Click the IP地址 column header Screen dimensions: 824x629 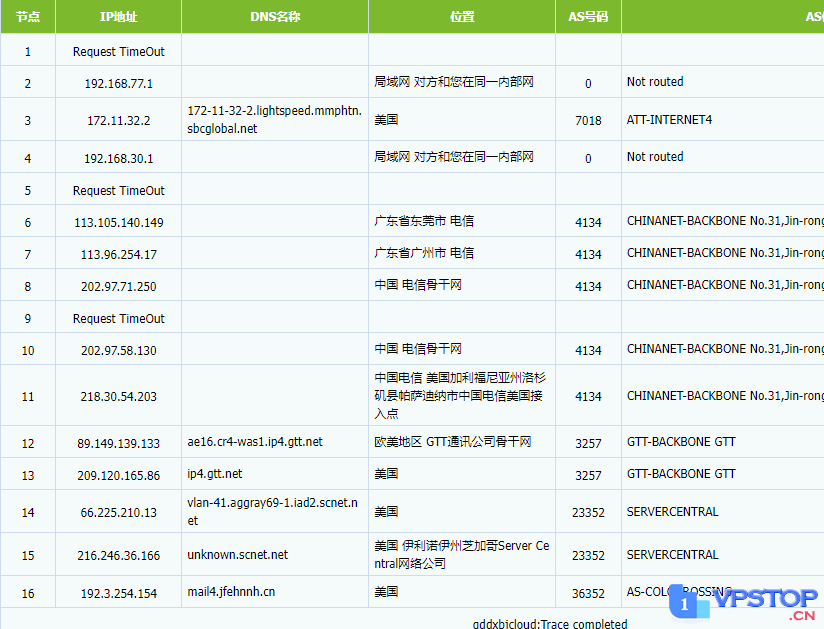point(118,17)
